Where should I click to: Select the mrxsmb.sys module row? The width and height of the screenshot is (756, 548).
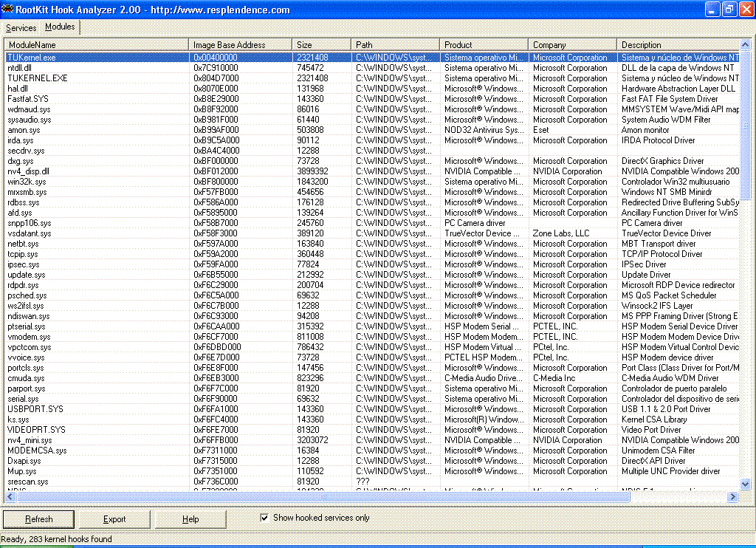click(x=372, y=192)
